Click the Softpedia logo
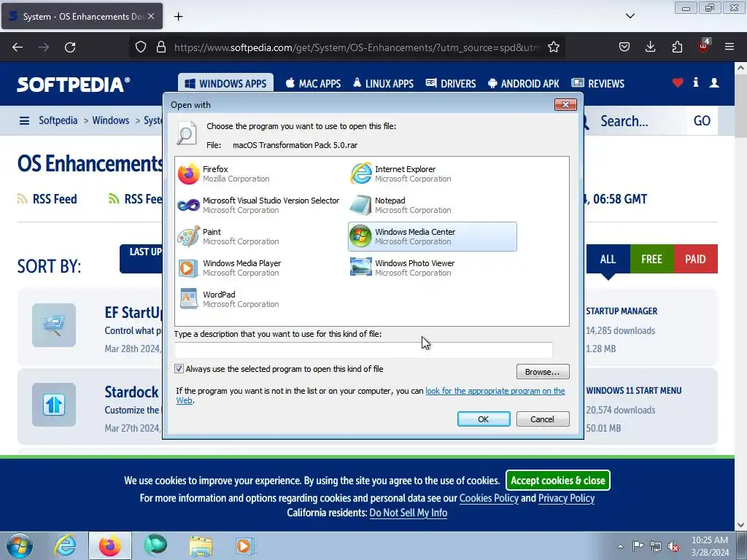The width and height of the screenshot is (747, 560). 74,85
